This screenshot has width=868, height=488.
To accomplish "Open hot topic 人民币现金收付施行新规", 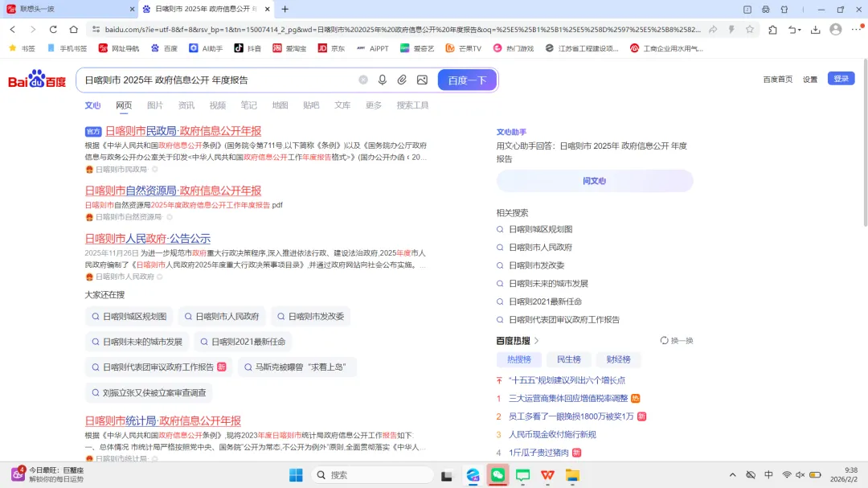I will pos(552,434).
